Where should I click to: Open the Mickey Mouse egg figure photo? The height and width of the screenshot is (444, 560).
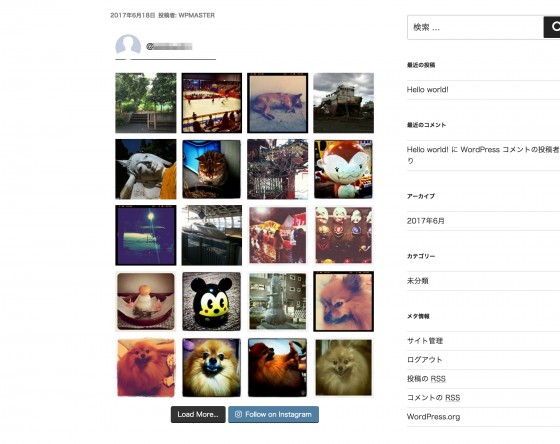[x=211, y=301]
